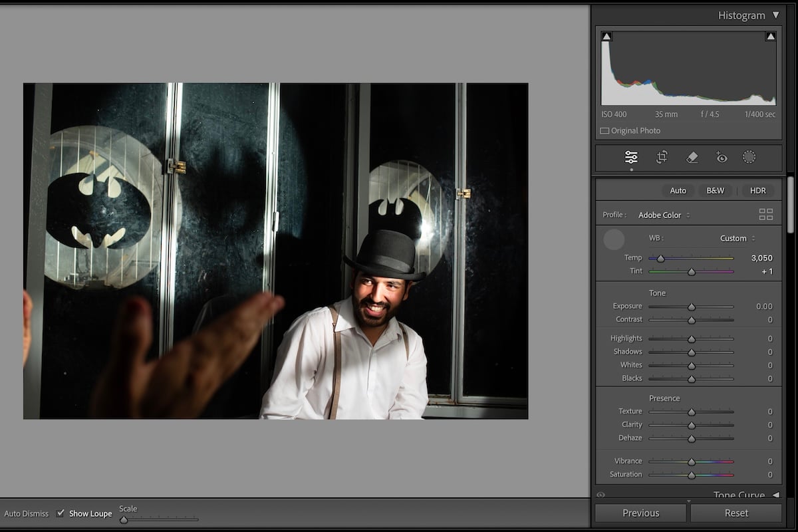Screen dimensions: 798x532
Task: Switch to HDR mode
Action: [757, 190]
